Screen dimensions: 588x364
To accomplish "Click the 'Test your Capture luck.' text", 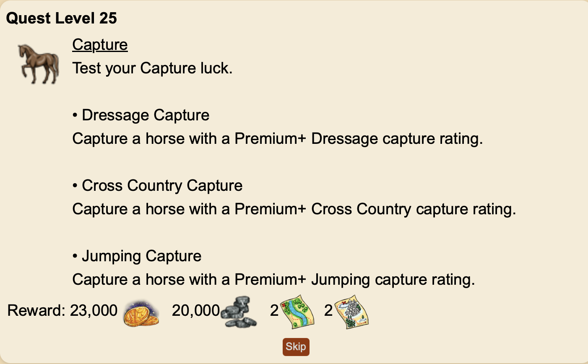I will click(x=152, y=68).
